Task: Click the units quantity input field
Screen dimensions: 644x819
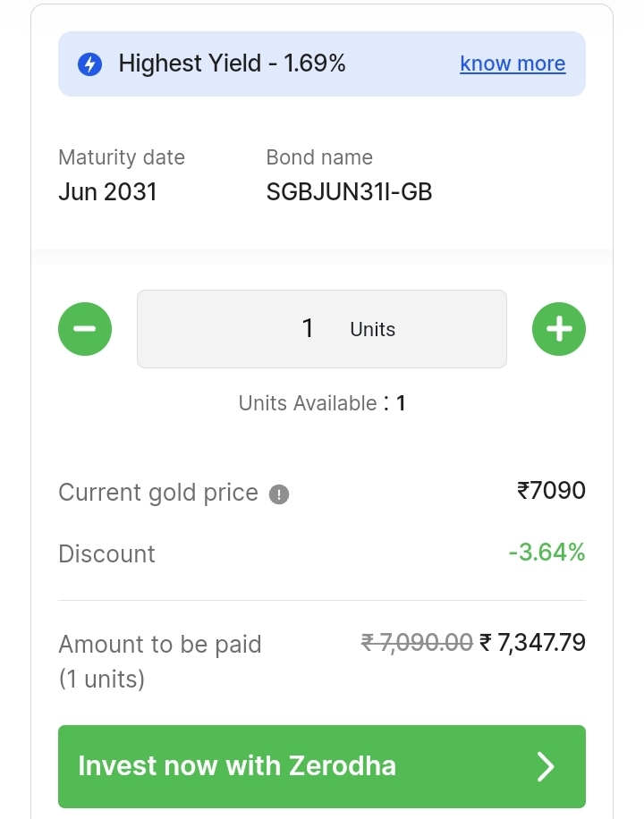Action: (321, 329)
